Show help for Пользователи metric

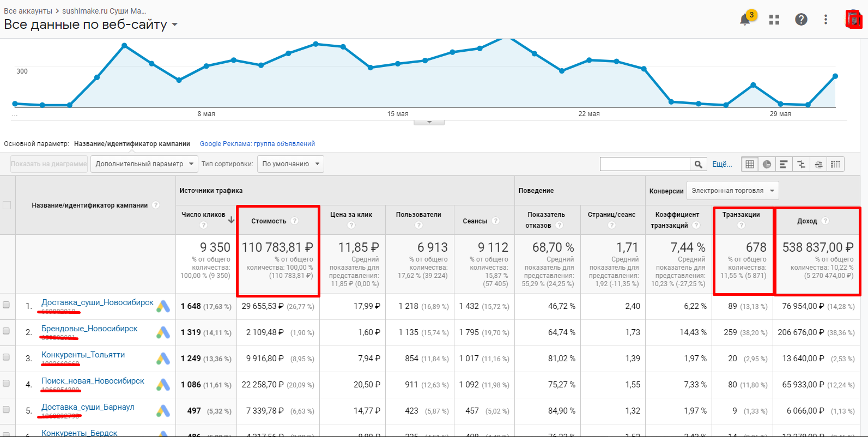pos(418,225)
